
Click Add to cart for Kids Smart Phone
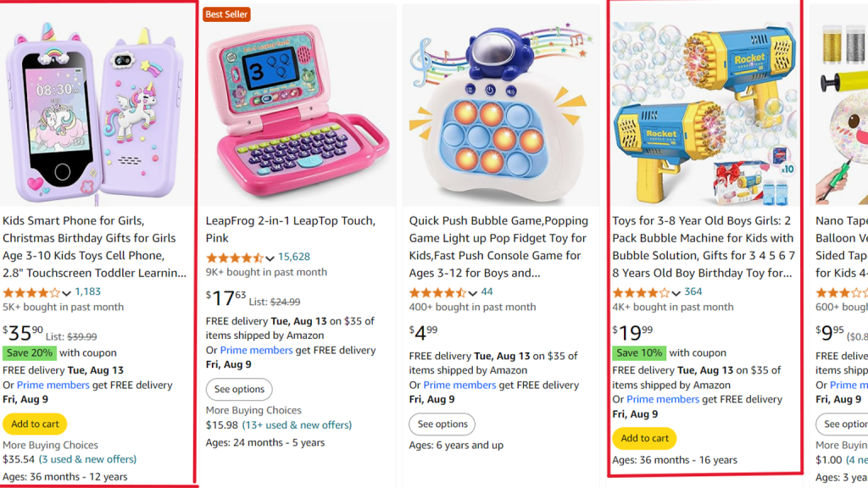pos(35,424)
